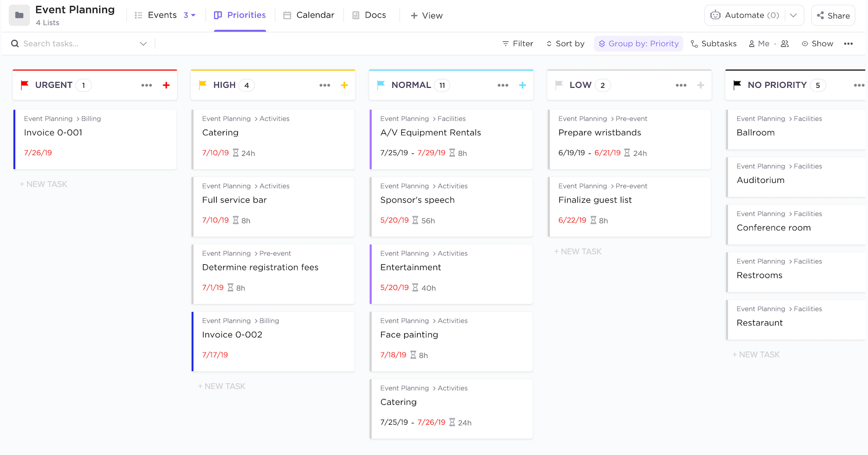Click the Share button
This screenshot has width=868, height=455.
[833, 16]
